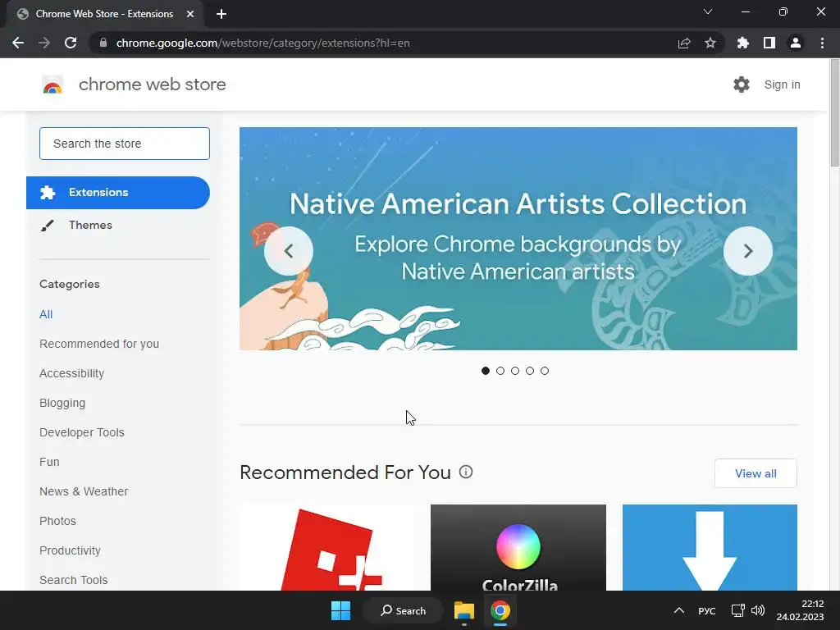Viewport: 840px width, 630px height.
Task: Jump to third carousel slide dot
Action: [515, 371]
